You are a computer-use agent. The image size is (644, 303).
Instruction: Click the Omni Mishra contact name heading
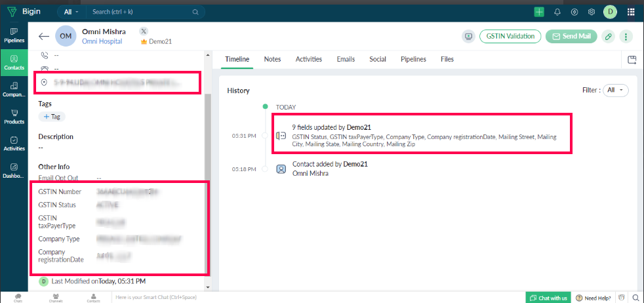click(x=104, y=31)
